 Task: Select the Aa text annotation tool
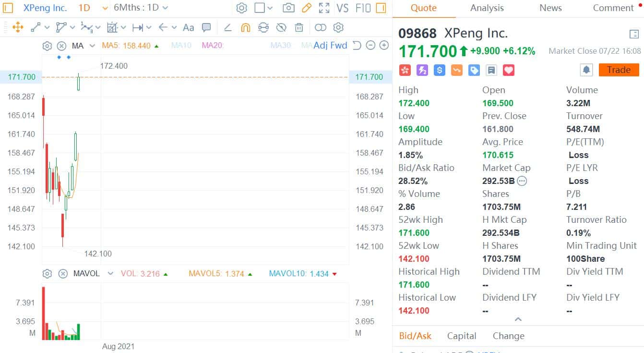[x=188, y=27]
